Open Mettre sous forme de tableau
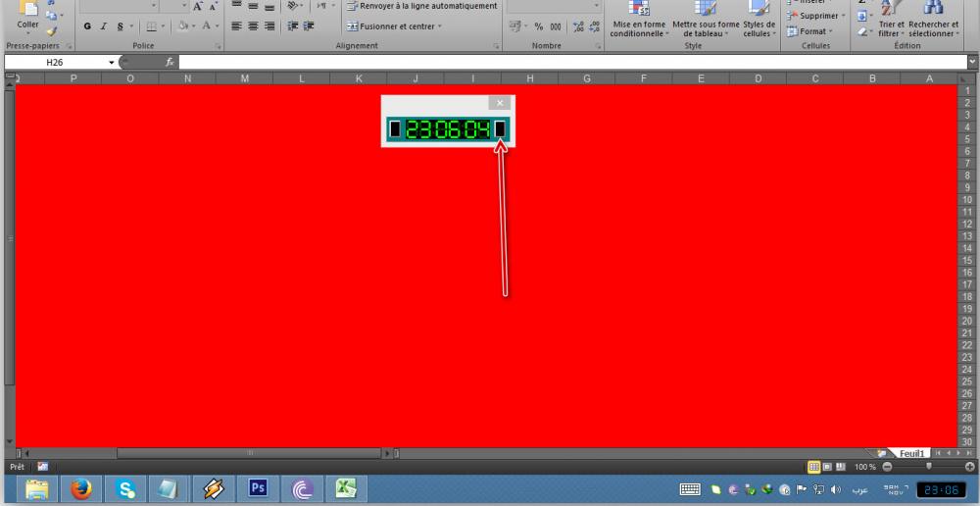This screenshot has height=506, width=980. point(706,19)
